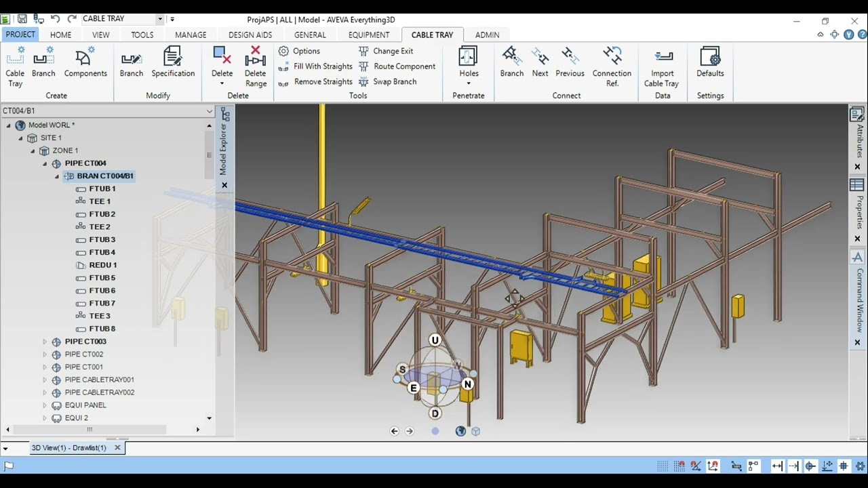This screenshot has width=868, height=488.
Task: Connect to Next component
Action: (x=540, y=62)
